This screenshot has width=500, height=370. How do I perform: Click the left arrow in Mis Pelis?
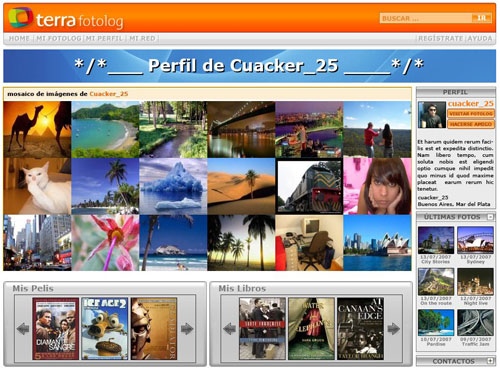[x=23, y=329]
